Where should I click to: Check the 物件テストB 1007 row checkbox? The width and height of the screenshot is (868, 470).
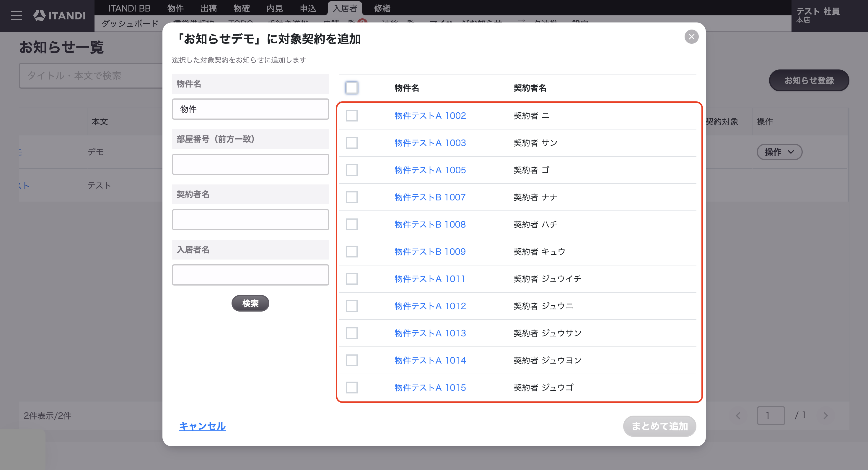pos(351,197)
